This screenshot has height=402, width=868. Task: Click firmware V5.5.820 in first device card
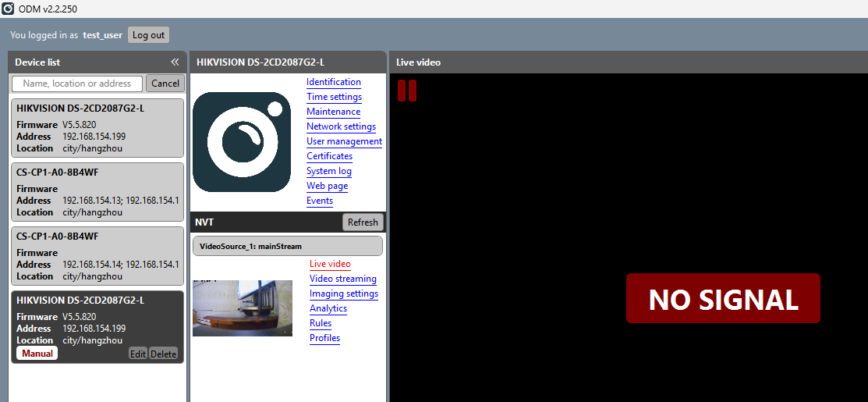click(80, 125)
